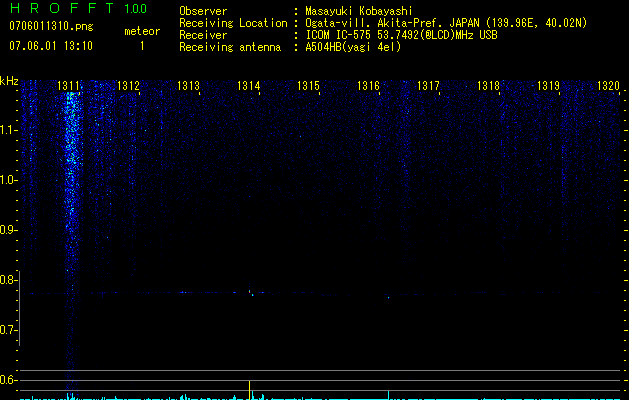Click the 'Observer' label
This screenshot has width=629, height=400.
point(203,11)
